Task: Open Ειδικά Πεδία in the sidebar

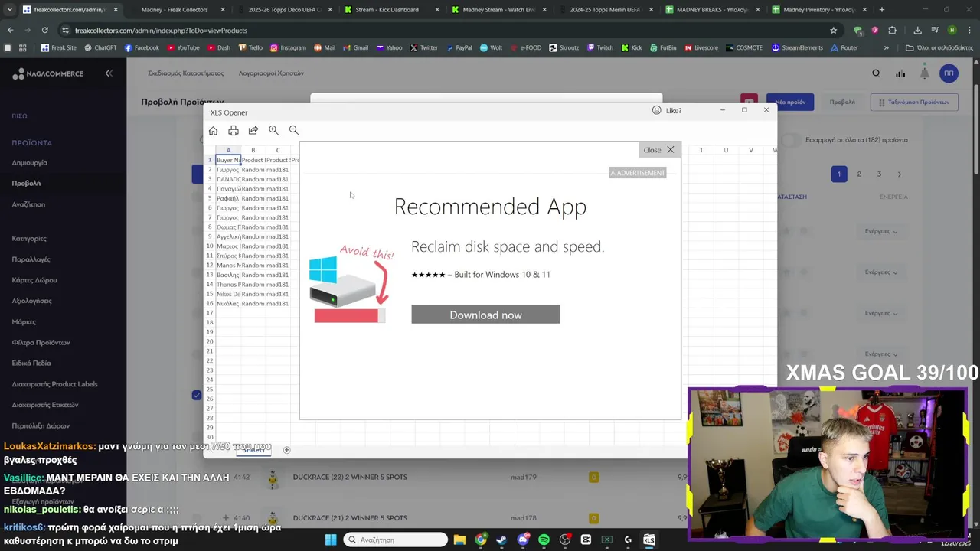Action: (31, 364)
